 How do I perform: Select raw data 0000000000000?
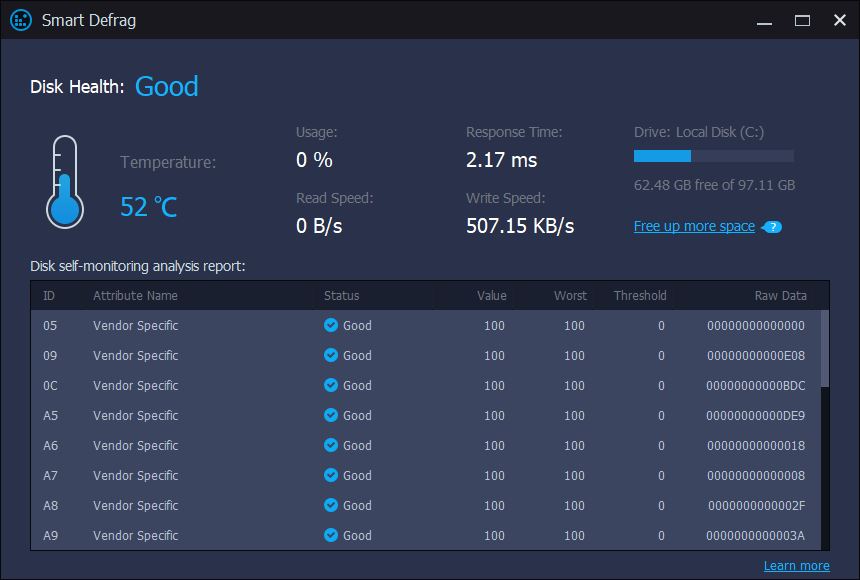point(756,325)
